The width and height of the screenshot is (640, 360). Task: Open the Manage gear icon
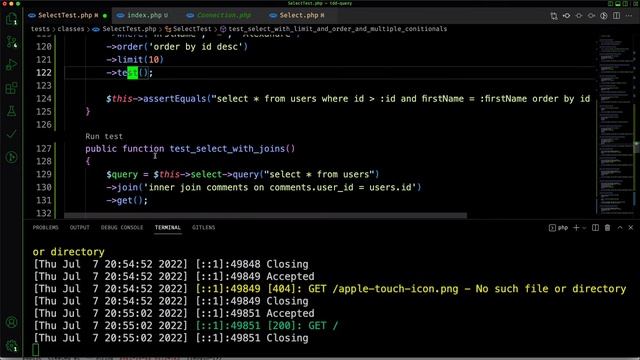(x=11, y=345)
